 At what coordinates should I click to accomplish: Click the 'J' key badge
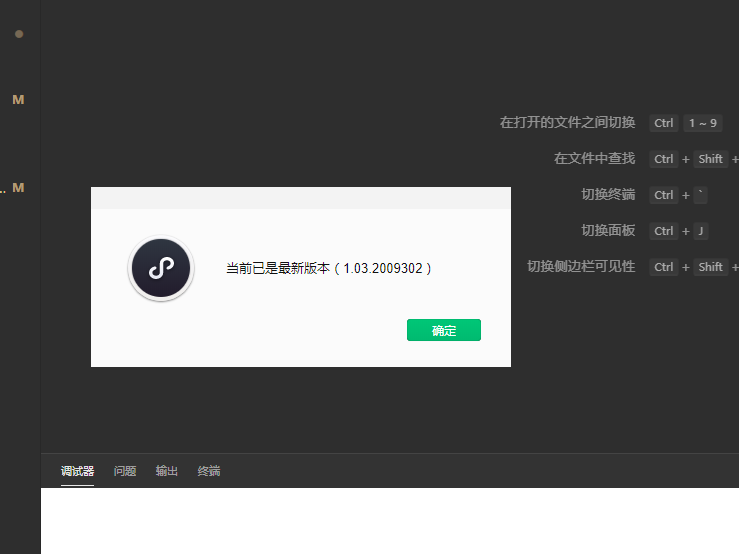point(701,231)
